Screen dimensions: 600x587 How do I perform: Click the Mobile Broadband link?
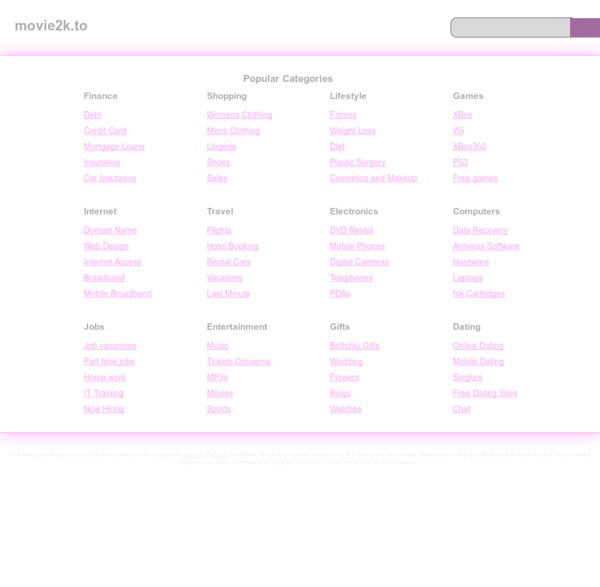click(x=117, y=294)
